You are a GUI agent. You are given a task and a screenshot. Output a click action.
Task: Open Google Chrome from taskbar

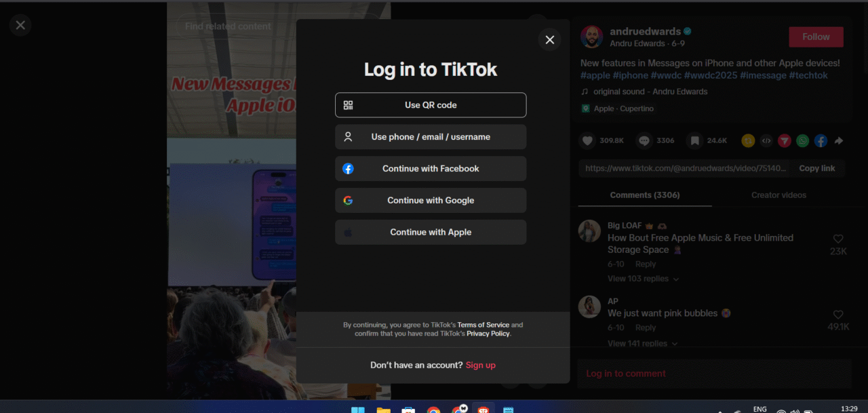[433, 409]
